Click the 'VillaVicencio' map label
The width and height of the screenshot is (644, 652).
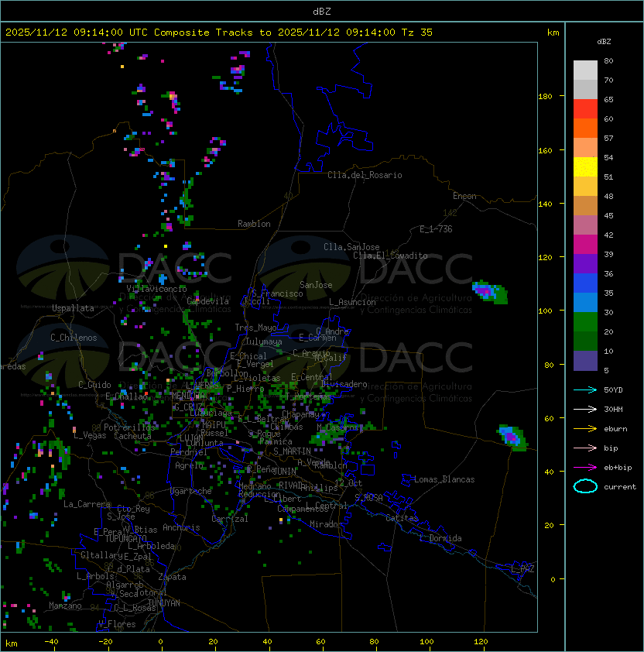[156, 289]
